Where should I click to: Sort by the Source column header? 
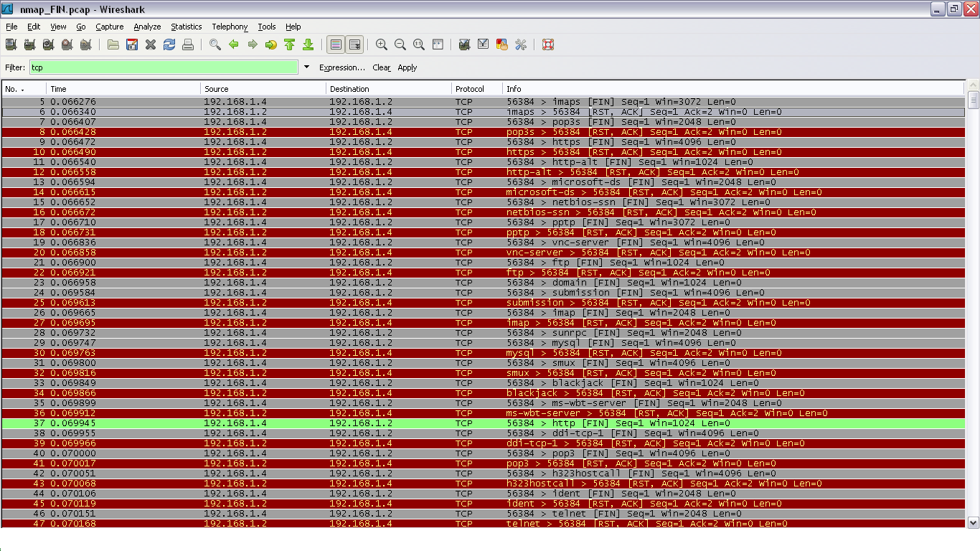pos(263,89)
